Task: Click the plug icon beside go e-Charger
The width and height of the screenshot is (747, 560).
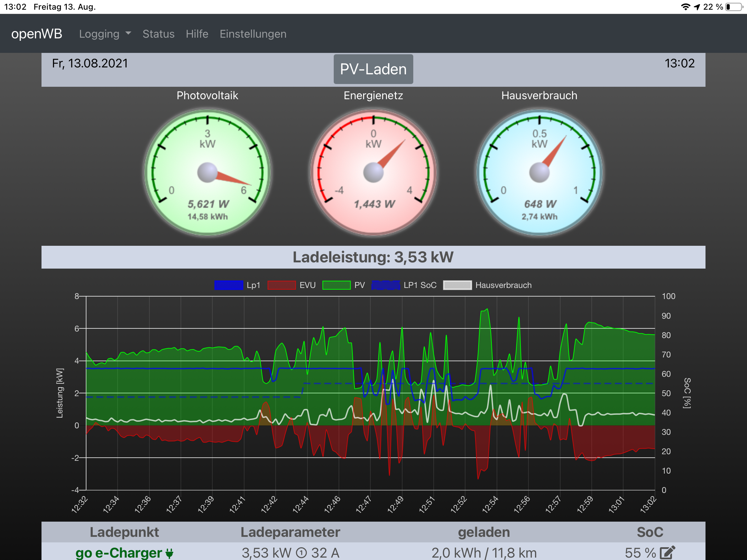Action: coord(169,553)
